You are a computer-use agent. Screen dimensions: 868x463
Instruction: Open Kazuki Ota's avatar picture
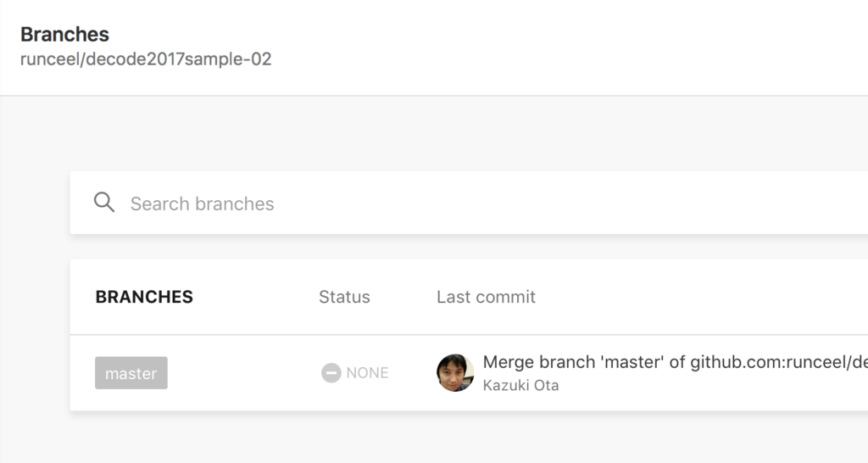[x=455, y=373]
